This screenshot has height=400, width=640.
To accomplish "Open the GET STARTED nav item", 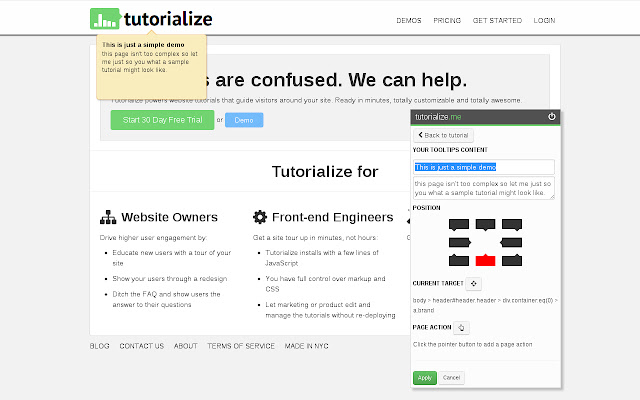I will [497, 20].
